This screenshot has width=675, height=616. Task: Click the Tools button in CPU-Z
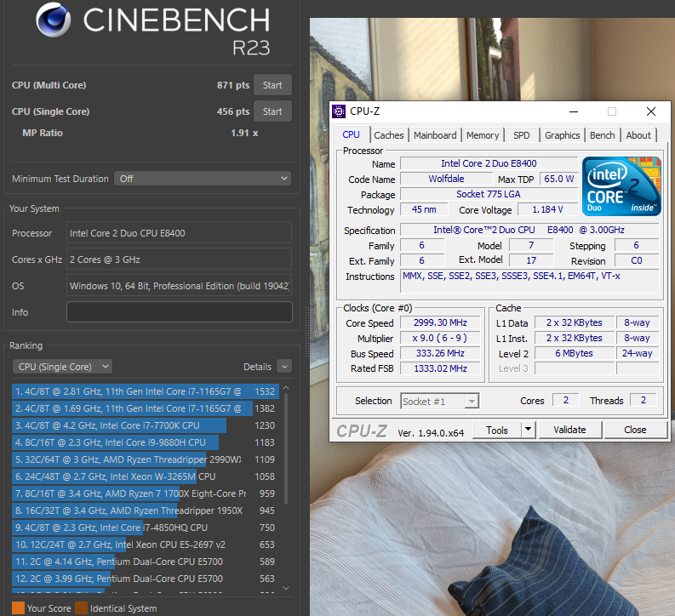497,431
